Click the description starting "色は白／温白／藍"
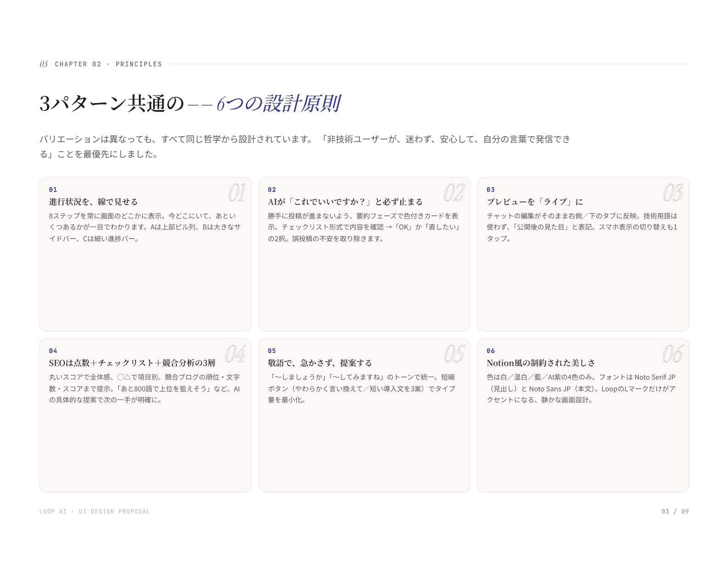The height and width of the screenshot is (563, 728). pyautogui.click(x=581, y=389)
